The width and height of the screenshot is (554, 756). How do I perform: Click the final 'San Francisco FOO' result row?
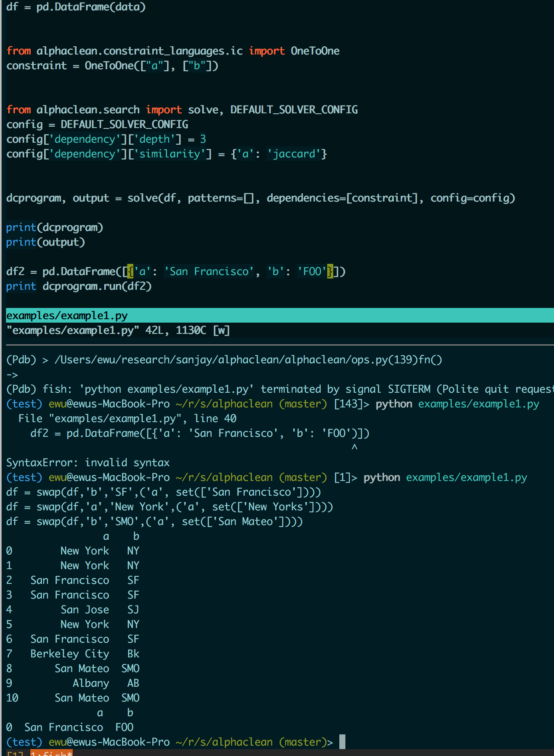[x=70, y=727]
